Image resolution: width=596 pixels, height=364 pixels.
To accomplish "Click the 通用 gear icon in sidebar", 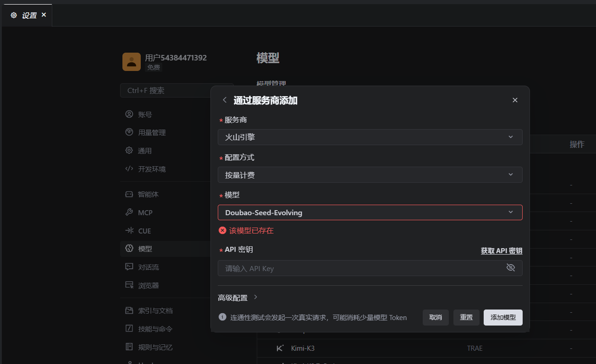I will pos(129,151).
